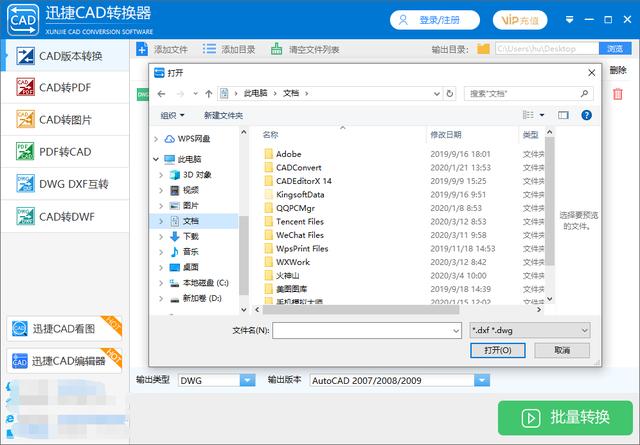Open the 输出类型 DWG dropdown
The height and width of the screenshot is (445, 640).
click(x=247, y=380)
